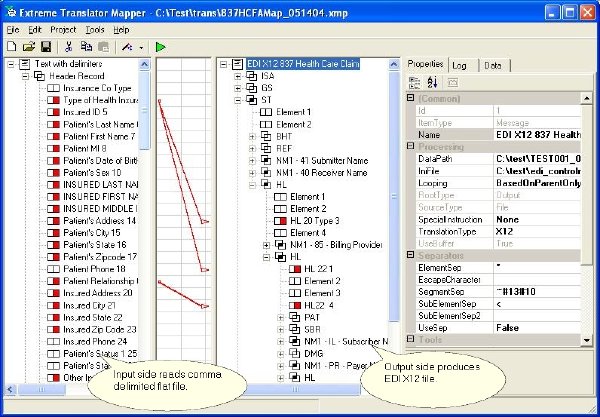Image resolution: width=600 pixels, height=417 pixels.
Task: Click the Properties grid scroll down arrow
Action: click(587, 340)
